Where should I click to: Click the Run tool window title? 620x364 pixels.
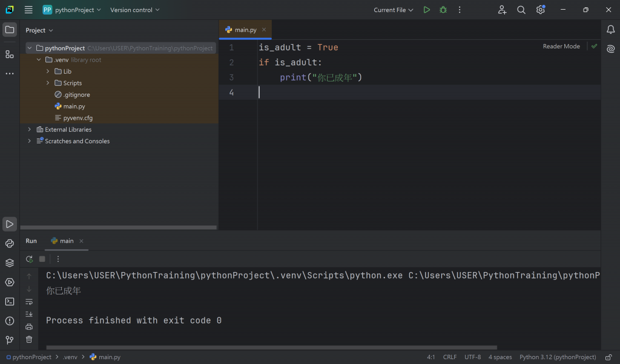pyautogui.click(x=31, y=241)
